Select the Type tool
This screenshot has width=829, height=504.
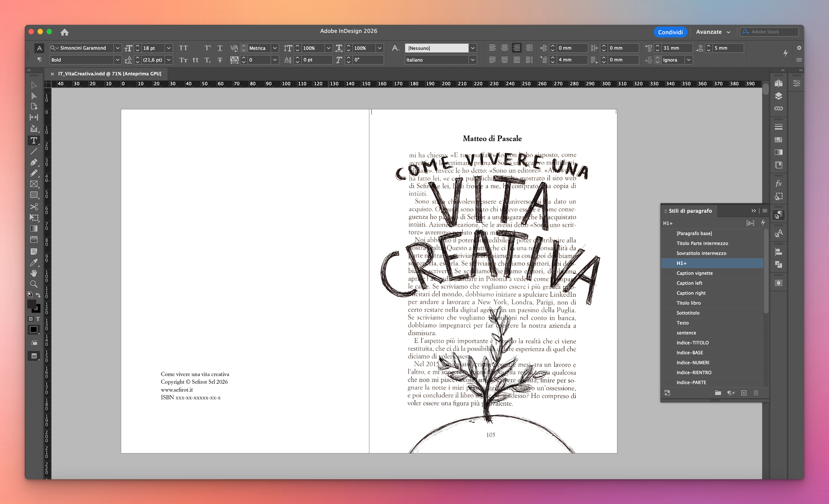[x=34, y=141]
